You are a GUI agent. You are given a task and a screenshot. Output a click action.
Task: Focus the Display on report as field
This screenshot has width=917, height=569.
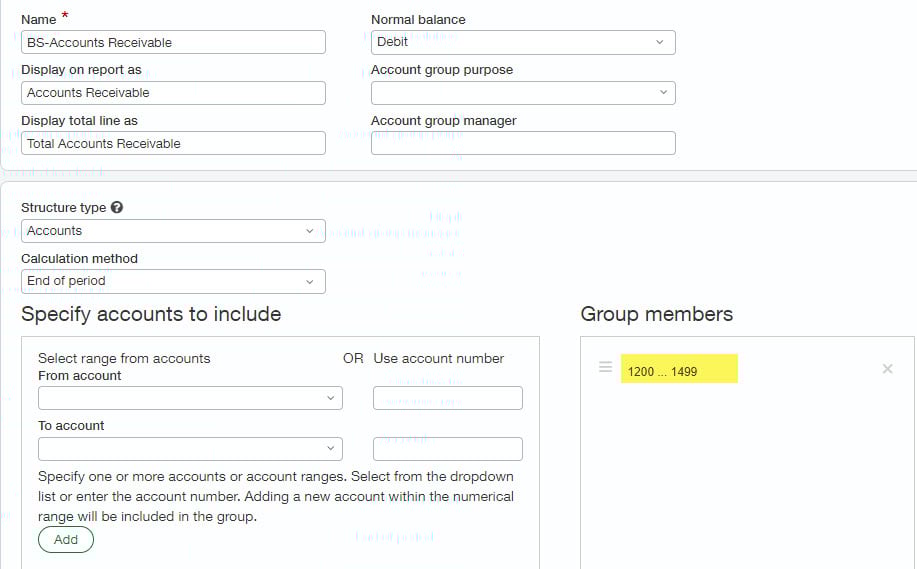pyautogui.click(x=173, y=93)
